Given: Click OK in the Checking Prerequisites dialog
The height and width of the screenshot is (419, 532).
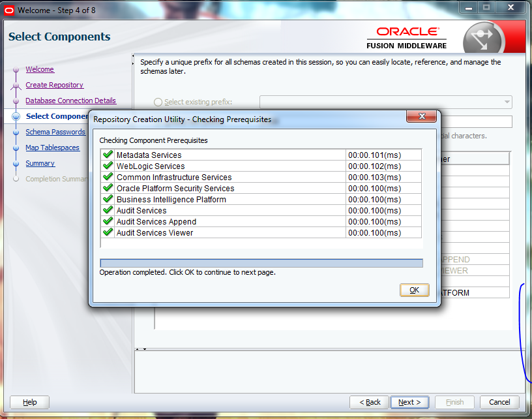Looking at the screenshot, I should pyautogui.click(x=414, y=290).
